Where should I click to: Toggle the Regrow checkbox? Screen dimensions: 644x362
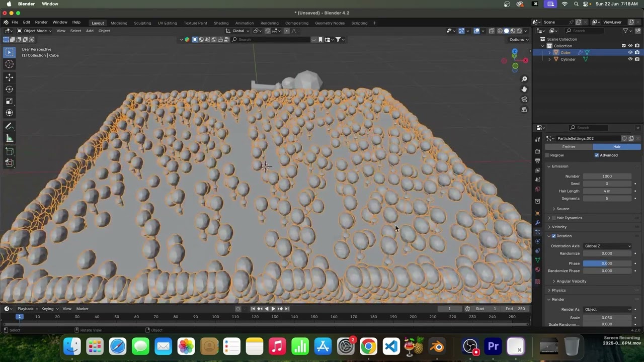point(547,155)
